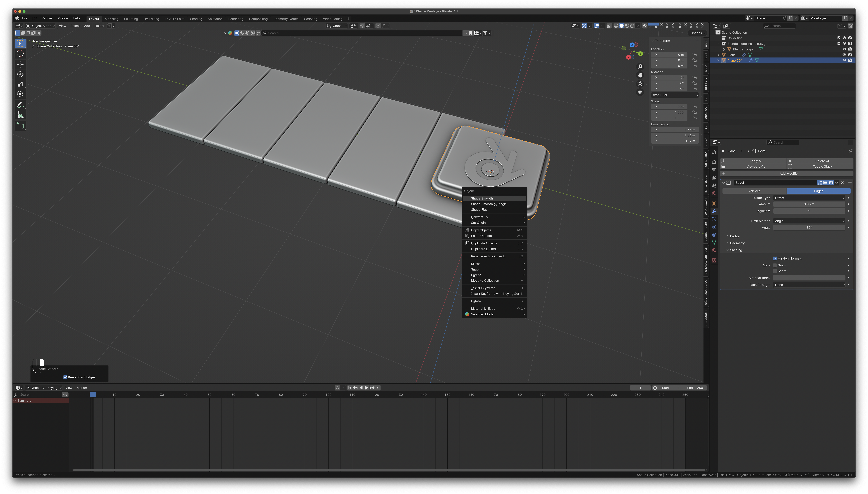
Task: Open the Modifiers wrench properties tab
Action: point(714,211)
